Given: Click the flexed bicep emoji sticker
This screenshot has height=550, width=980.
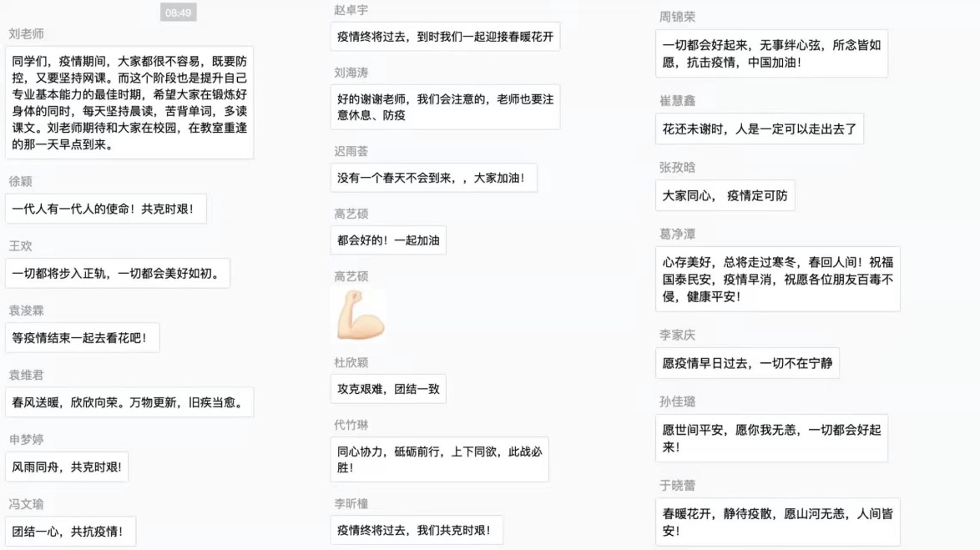Looking at the screenshot, I should [x=361, y=315].
